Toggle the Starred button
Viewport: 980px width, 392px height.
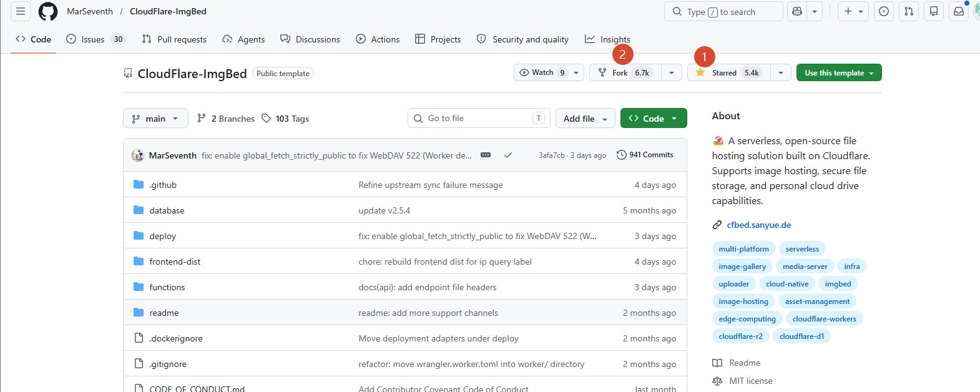tap(729, 72)
